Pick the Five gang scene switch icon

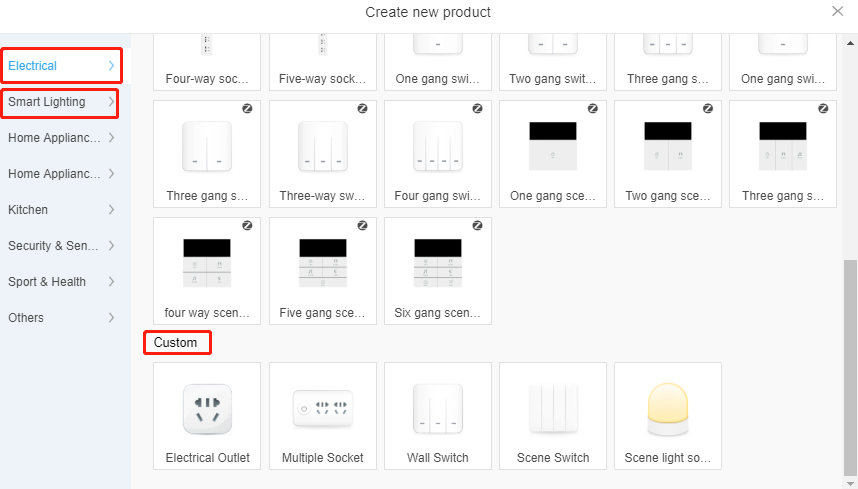(322, 264)
